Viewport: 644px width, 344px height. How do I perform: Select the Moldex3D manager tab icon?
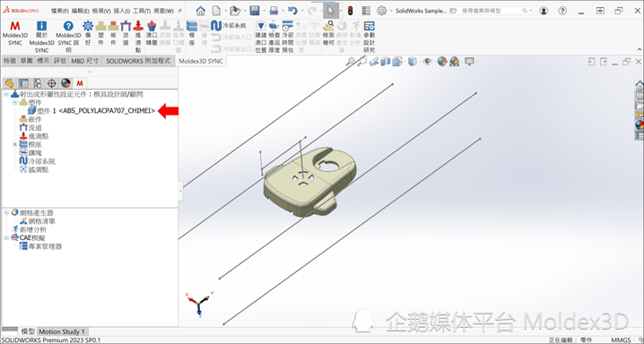(x=80, y=83)
